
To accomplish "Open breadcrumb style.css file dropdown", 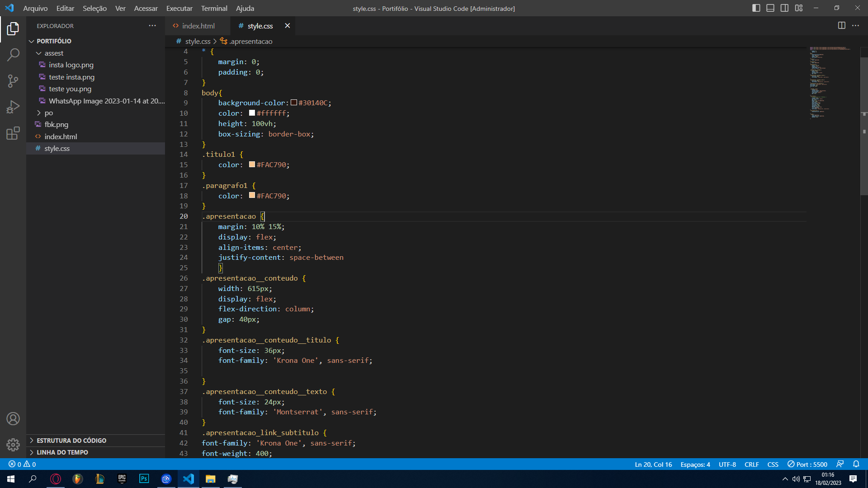I will coord(193,41).
